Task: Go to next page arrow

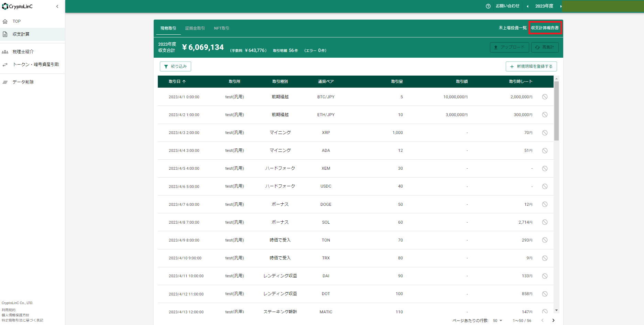Action: [553, 321]
